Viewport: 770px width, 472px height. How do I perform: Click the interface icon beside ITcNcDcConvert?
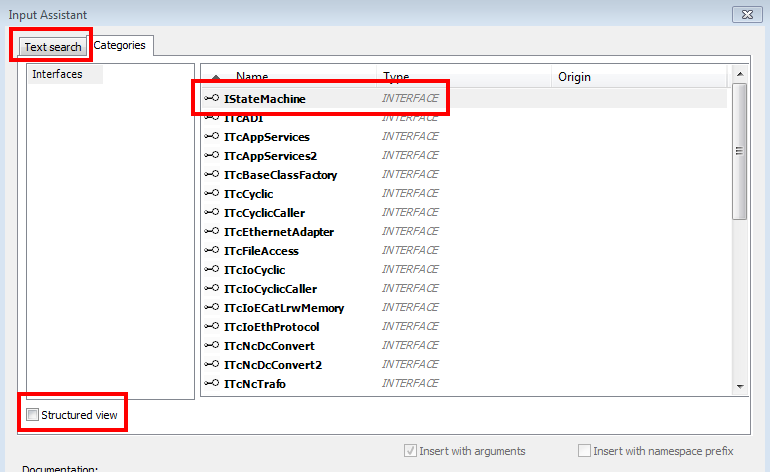tap(212, 345)
